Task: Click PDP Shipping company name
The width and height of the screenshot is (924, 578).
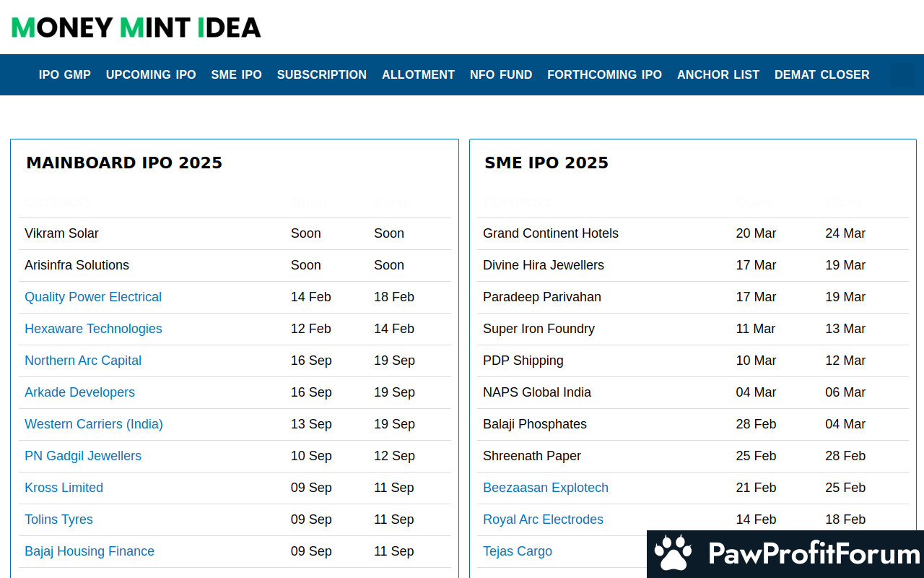Action: pos(523,361)
